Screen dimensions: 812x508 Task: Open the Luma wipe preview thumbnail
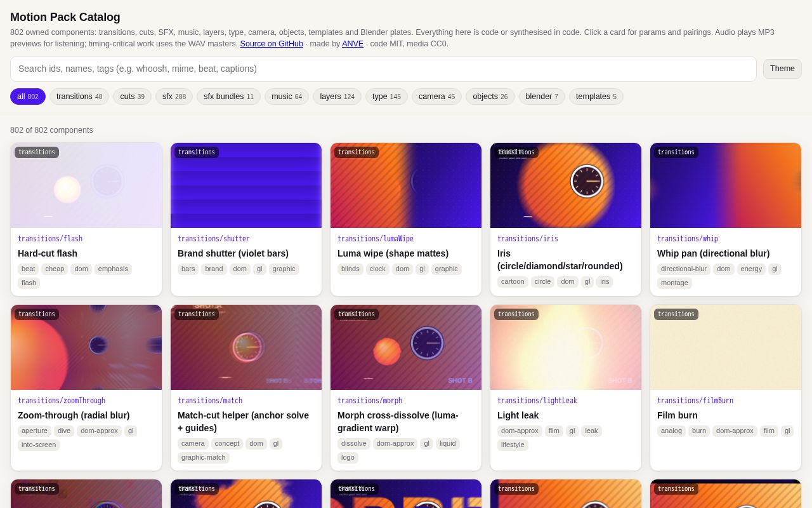(x=406, y=185)
